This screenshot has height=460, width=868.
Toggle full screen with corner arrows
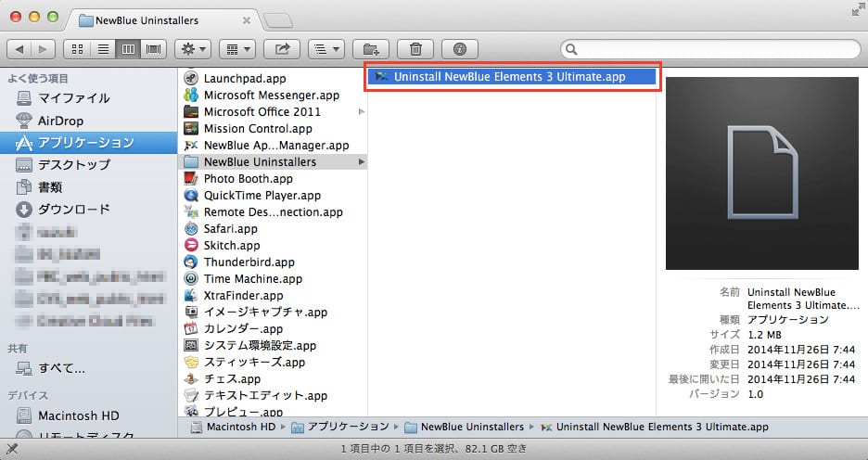pos(858,9)
